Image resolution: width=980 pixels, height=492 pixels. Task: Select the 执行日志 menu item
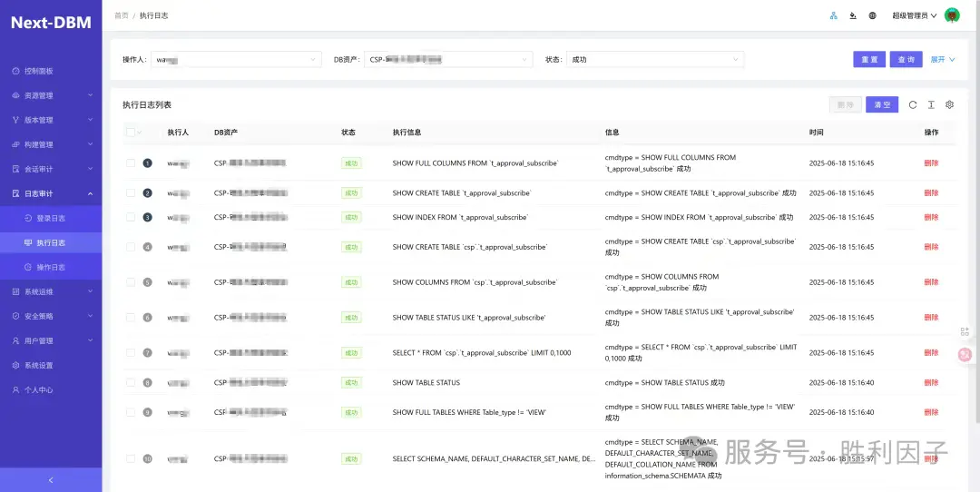tap(51, 242)
